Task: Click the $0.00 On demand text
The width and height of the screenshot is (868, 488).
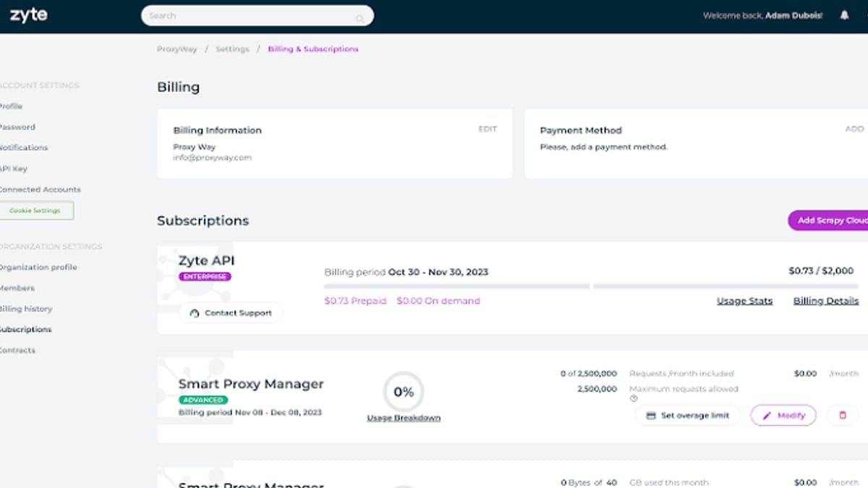Action: [x=438, y=301]
